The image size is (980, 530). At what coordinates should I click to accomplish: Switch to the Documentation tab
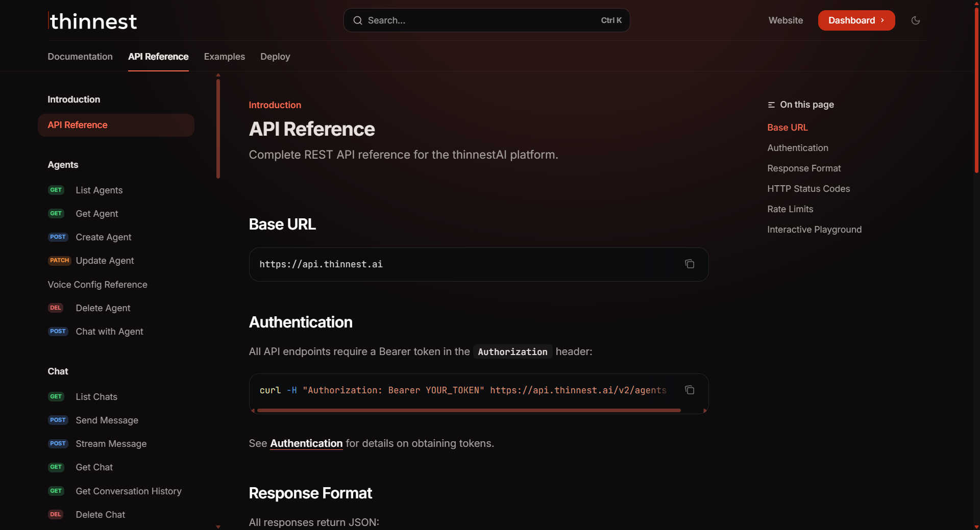[80, 57]
